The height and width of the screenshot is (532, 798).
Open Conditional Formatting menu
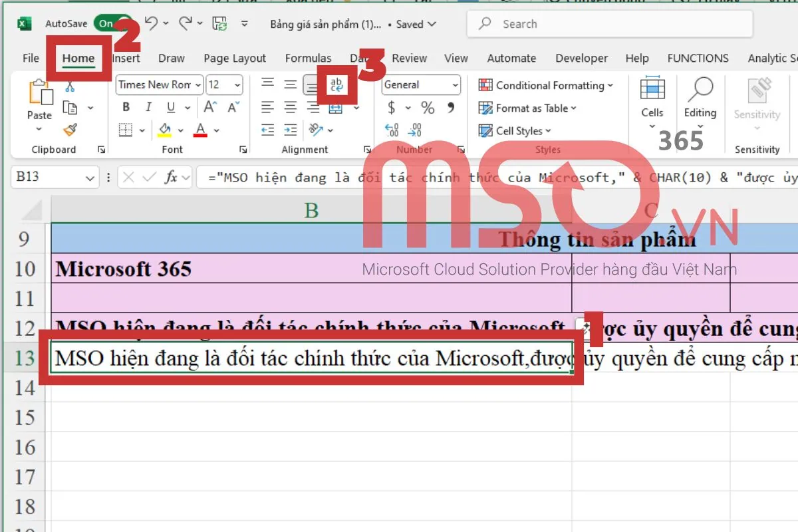[546, 85]
